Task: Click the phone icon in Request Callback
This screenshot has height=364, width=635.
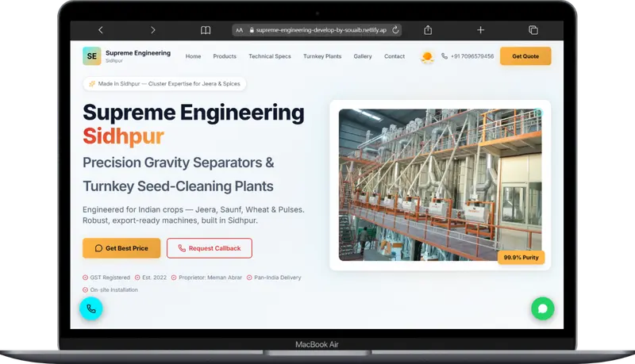Action: (182, 248)
